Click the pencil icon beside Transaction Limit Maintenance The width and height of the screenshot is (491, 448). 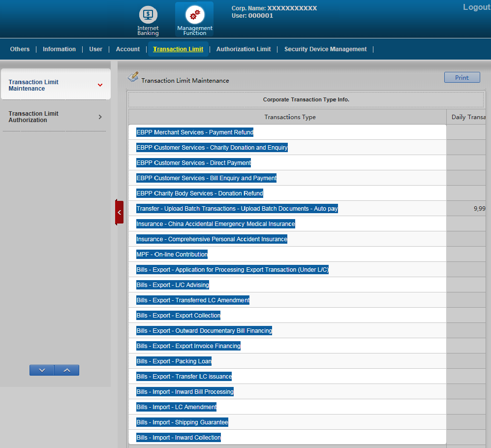tap(133, 77)
